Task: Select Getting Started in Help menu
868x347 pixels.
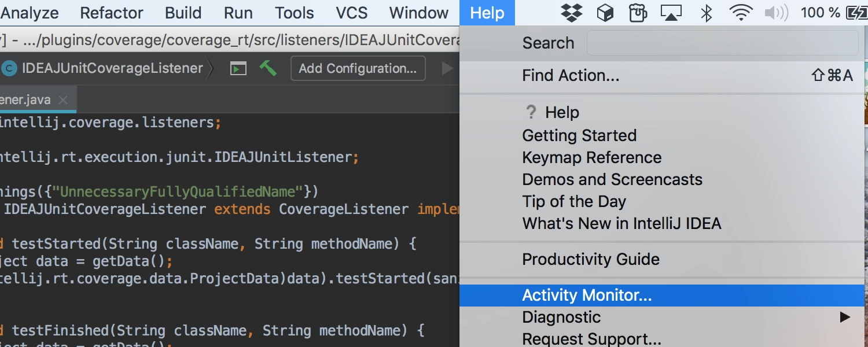Action: tap(662, 135)
